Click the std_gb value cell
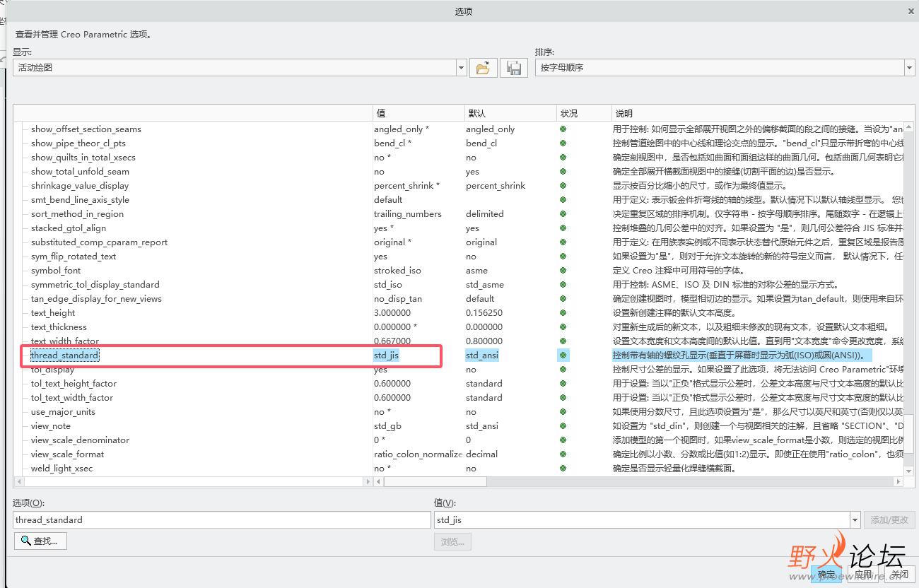 click(387, 426)
